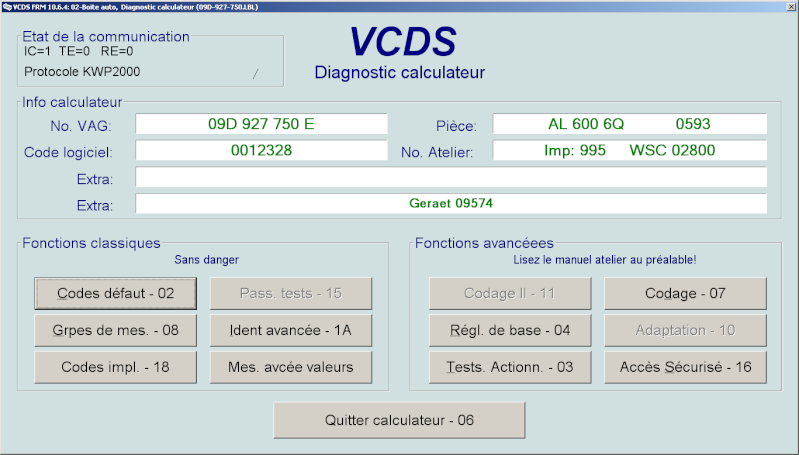
Task: Close the VCDS window
Action: [792, 7]
